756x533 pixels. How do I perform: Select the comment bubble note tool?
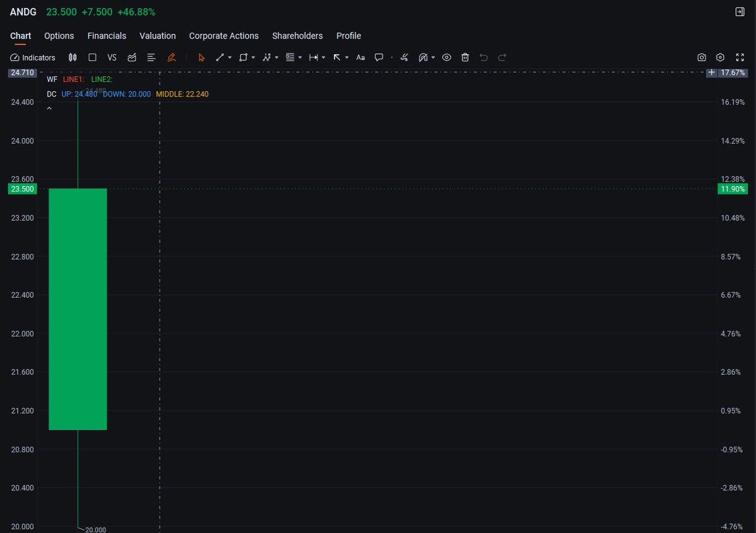point(379,57)
